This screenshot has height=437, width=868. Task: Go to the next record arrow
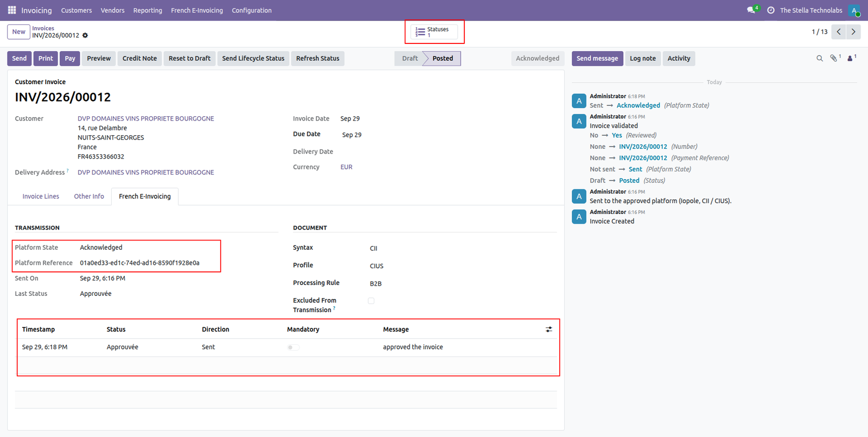(853, 31)
